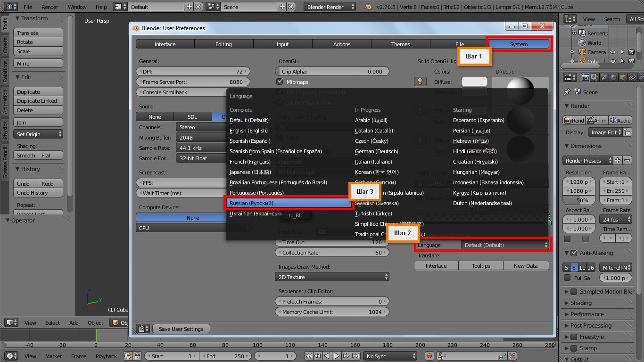644x362 pixels.
Task: Click the Tooltips translate button
Action: 481,265
